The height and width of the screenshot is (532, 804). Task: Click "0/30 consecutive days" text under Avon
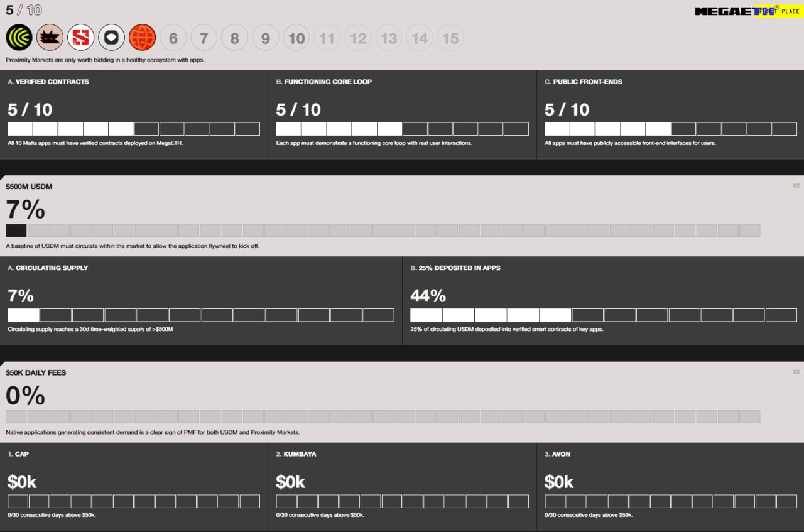tap(589, 515)
